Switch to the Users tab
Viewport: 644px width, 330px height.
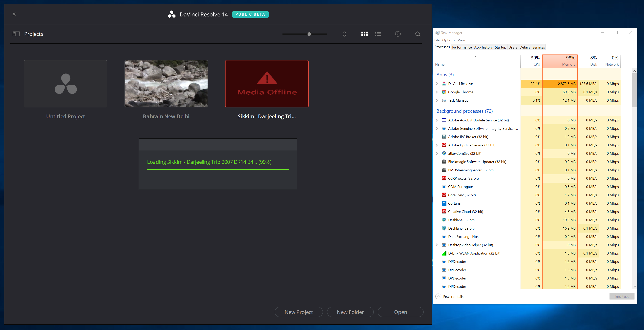[x=512, y=47]
